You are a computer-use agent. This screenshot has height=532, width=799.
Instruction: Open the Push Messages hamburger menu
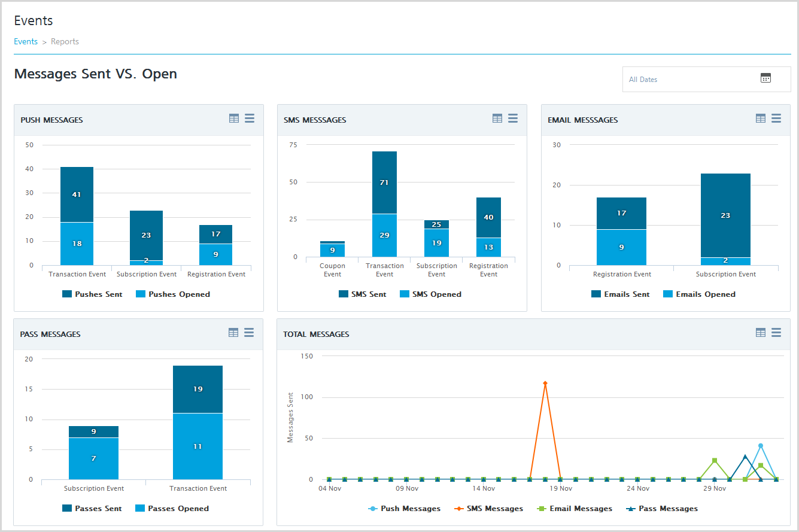click(x=250, y=118)
